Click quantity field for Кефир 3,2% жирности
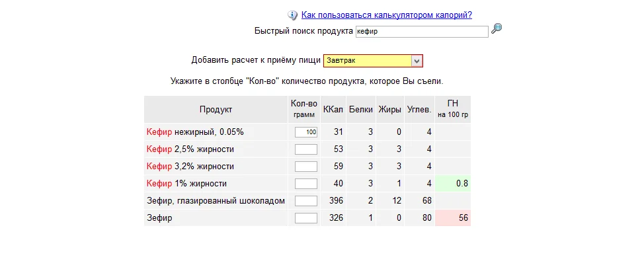The width and height of the screenshot is (644, 273). click(x=306, y=167)
